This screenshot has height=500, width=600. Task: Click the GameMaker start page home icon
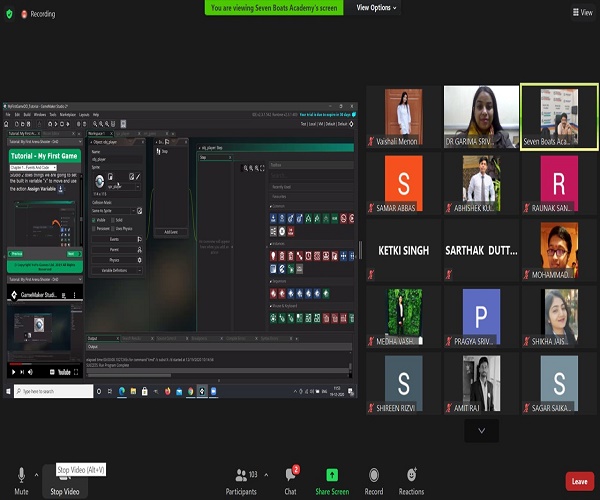pyautogui.click(x=6, y=124)
